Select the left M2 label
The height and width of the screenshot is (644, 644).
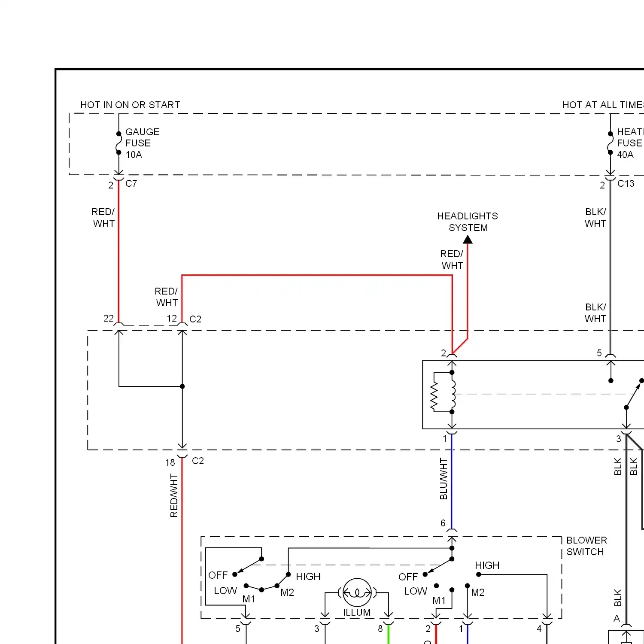tap(287, 592)
